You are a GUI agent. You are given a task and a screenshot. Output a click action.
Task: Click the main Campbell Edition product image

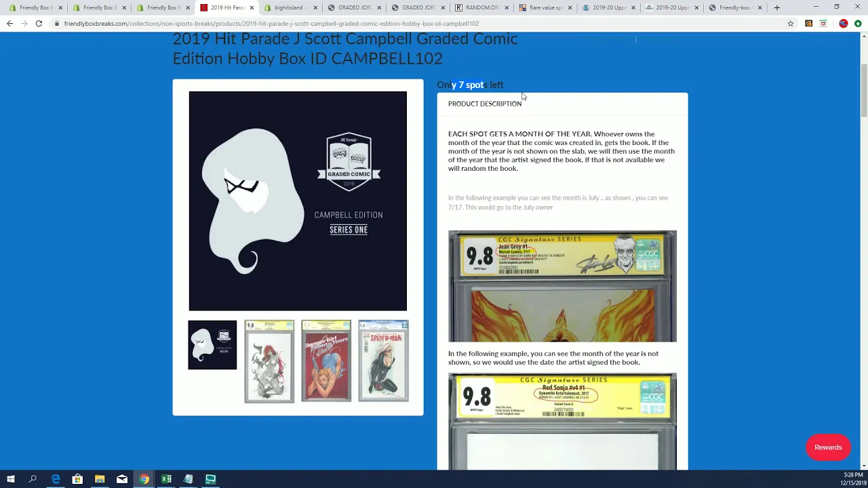[x=298, y=201]
